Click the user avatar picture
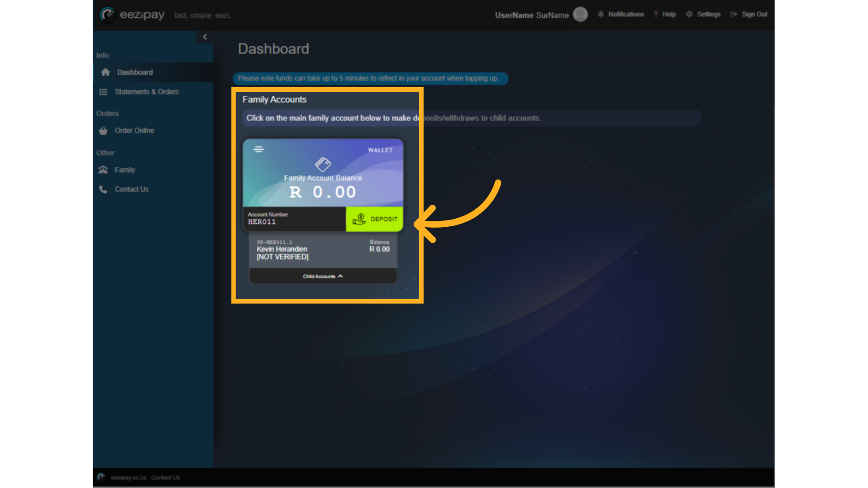The height and width of the screenshot is (488, 868). tap(580, 14)
